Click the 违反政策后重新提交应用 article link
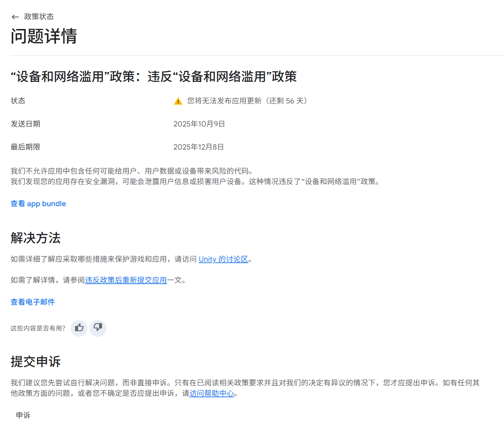The width and height of the screenshot is (504, 428). tap(126, 280)
